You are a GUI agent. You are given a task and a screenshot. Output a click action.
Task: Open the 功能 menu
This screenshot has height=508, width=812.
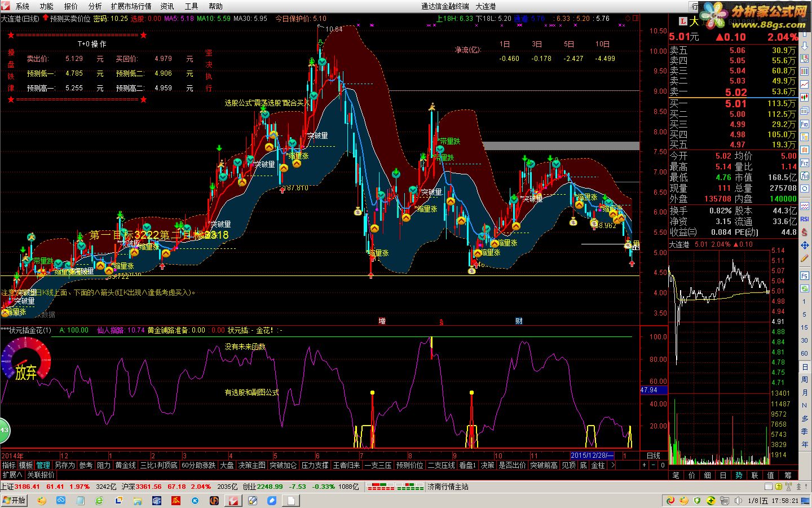point(46,6)
